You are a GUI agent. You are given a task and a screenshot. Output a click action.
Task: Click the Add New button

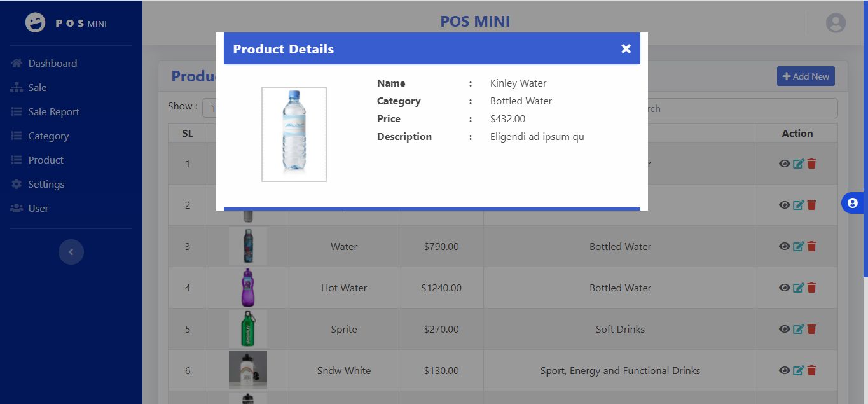pyautogui.click(x=806, y=76)
